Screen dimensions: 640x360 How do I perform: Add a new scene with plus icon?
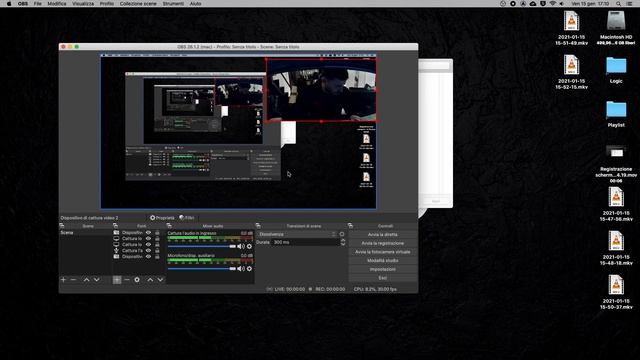coord(63,280)
